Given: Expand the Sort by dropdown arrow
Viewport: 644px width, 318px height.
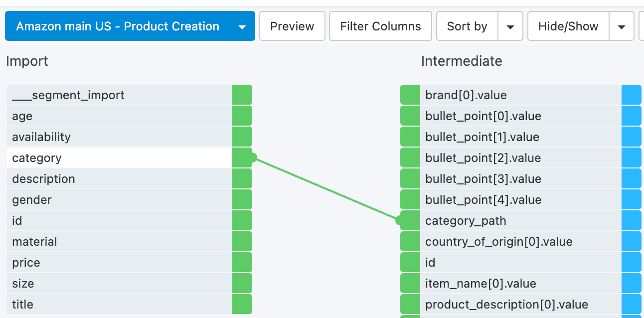Looking at the screenshot, I should coord(510,26).
